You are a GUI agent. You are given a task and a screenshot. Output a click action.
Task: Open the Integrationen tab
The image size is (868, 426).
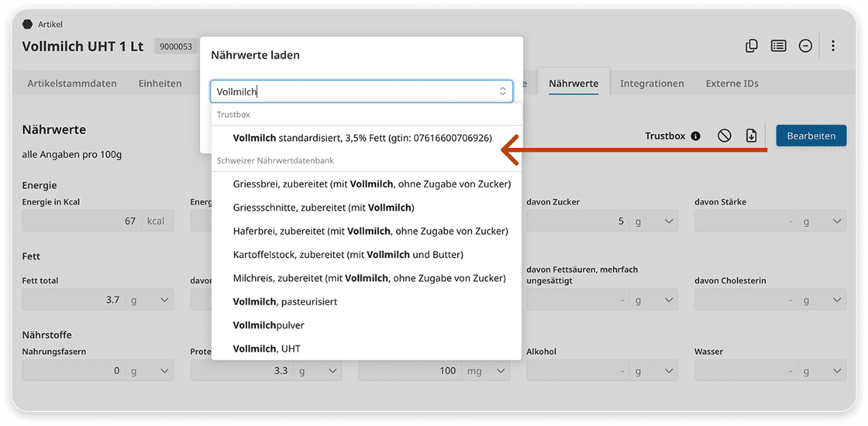(652, 84)
